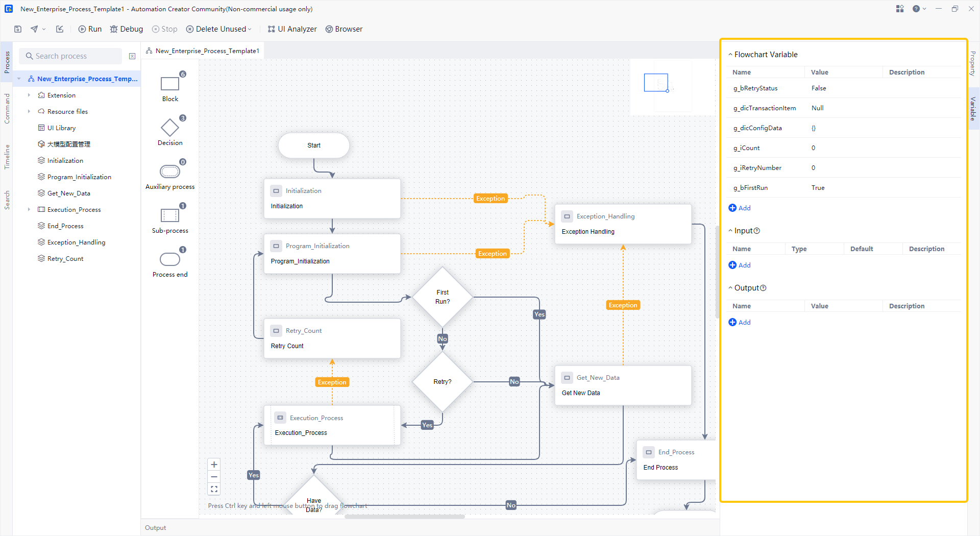Click the Save project icon

tap(17, 29)
